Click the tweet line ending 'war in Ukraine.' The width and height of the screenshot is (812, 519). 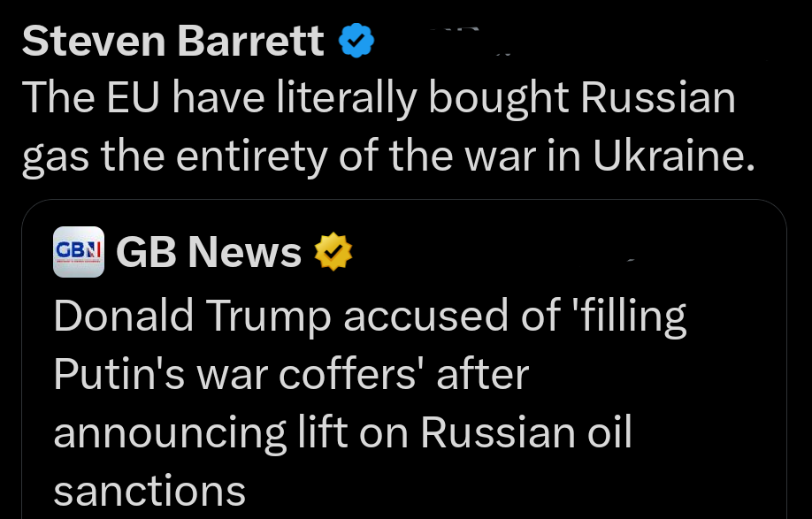389,156
